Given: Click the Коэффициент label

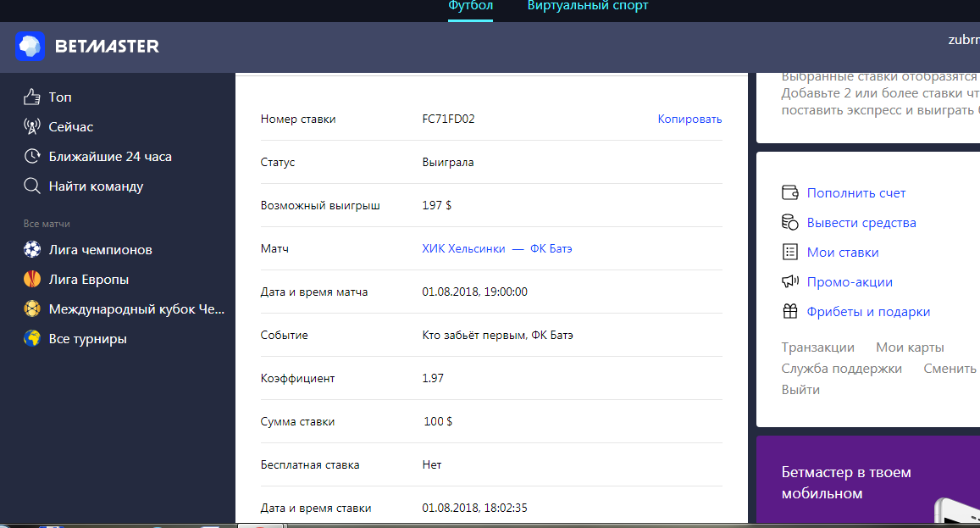Looking at the screenshot, I should click(x=297, y=378).
